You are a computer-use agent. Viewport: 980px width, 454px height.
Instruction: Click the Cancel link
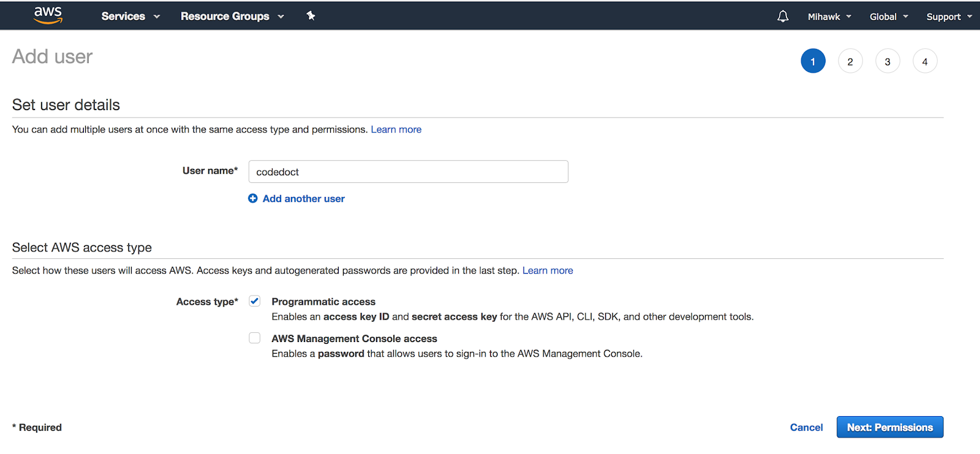(806, 427)
